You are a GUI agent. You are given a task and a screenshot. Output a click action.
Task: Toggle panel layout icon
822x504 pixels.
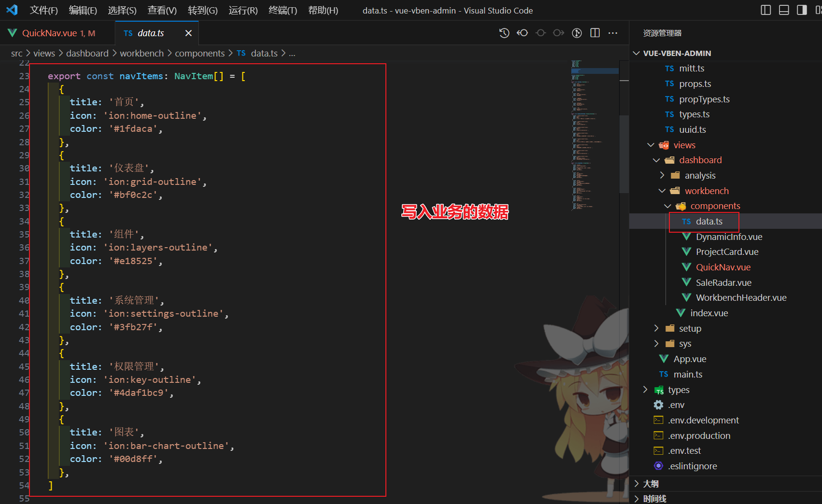tap(784, 10)
